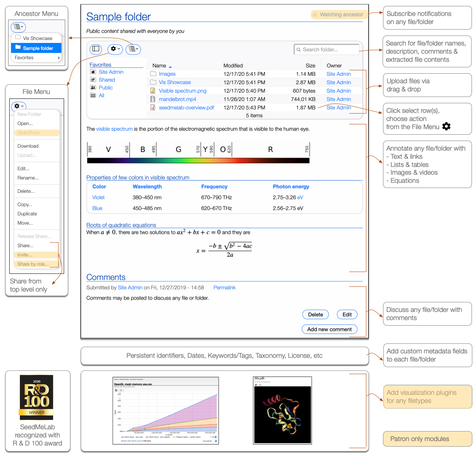The height and width of the screenshot is (457, 476).
Task: Toggle the Watching ancestor checkbox
Action: coord(315,14)
